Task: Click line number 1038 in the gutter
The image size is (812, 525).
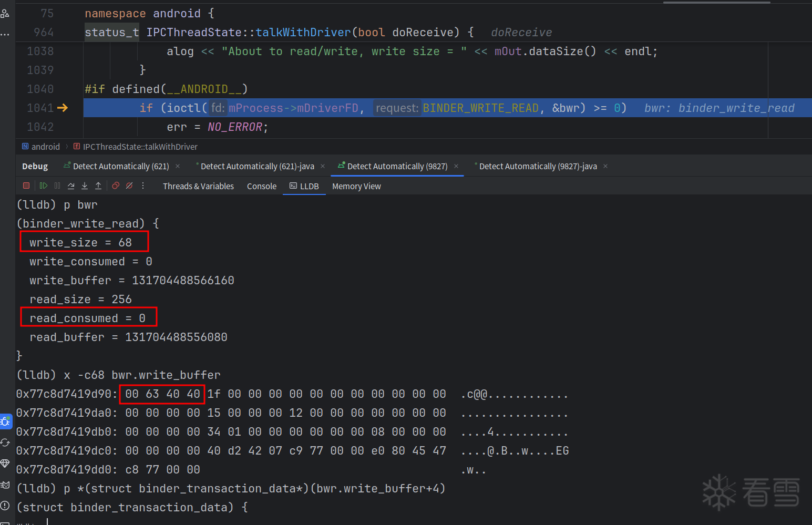Action: click(x=40, y=51)
